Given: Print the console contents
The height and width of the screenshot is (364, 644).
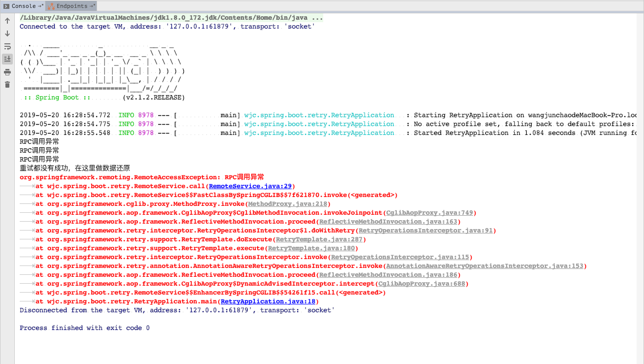Looking at the screenshot, I should (7, 71).
